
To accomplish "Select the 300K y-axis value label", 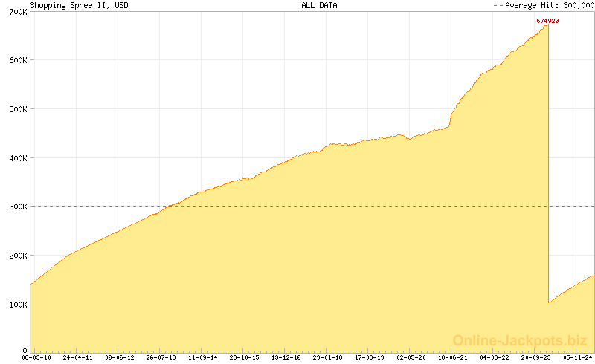I will pyautogui.click(x=18, y=207).
